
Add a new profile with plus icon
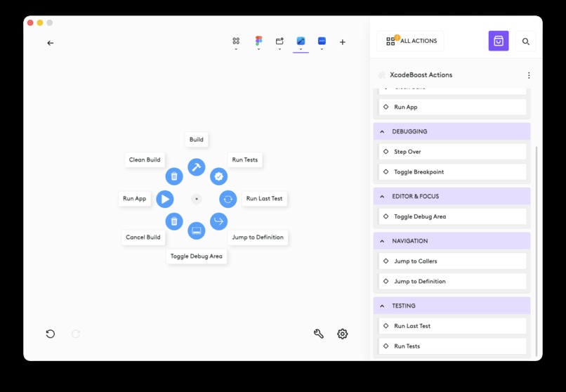343,42
